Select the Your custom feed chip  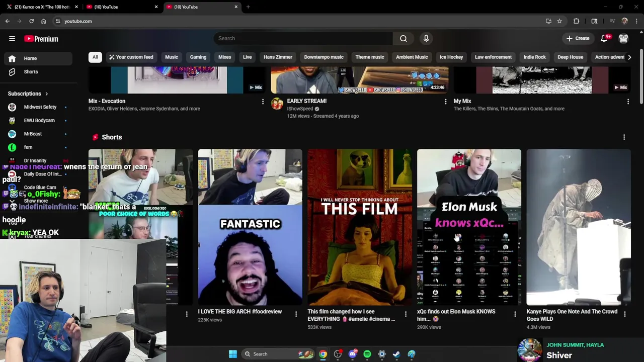(131, 57)
